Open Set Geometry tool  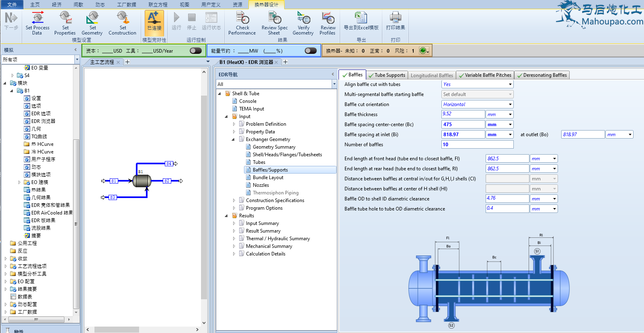pos(92,23)
